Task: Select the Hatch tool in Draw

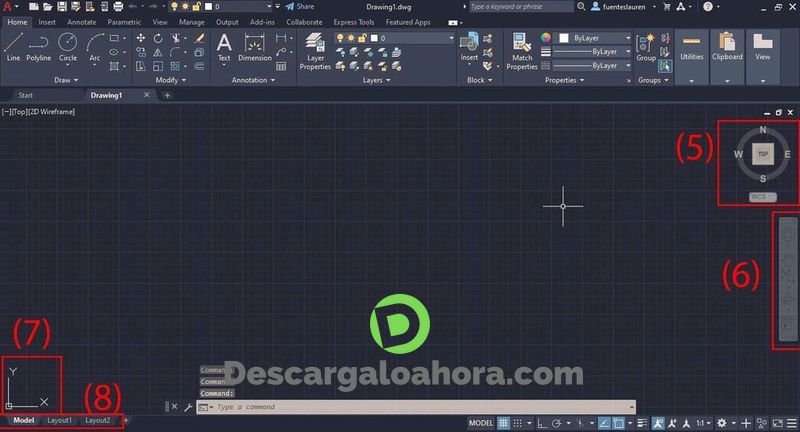Action: coord(114,66)
